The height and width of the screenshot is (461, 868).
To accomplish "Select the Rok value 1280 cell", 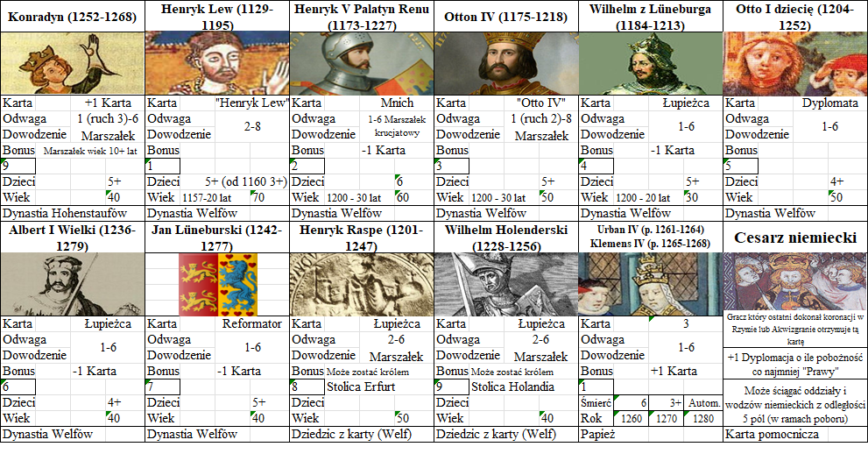I will tap(703, 419).
